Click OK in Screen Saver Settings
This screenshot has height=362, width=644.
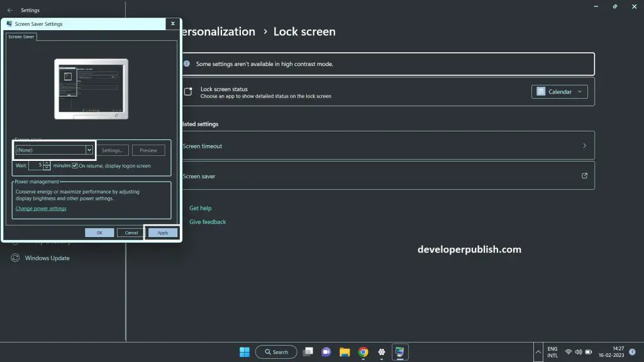click(99, 233)
